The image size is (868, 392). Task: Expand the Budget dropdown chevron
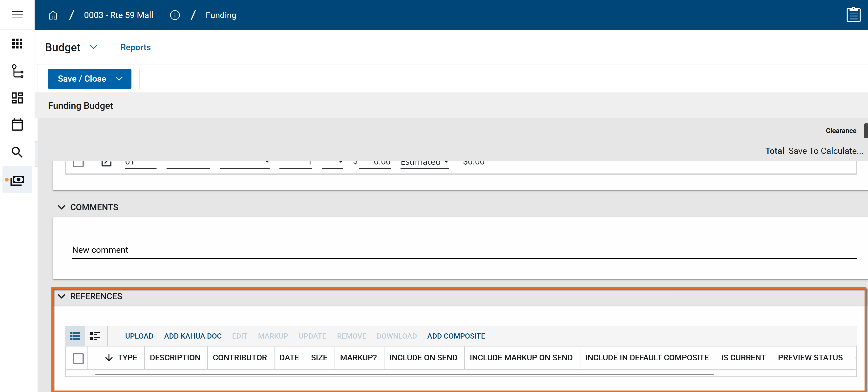93,47
